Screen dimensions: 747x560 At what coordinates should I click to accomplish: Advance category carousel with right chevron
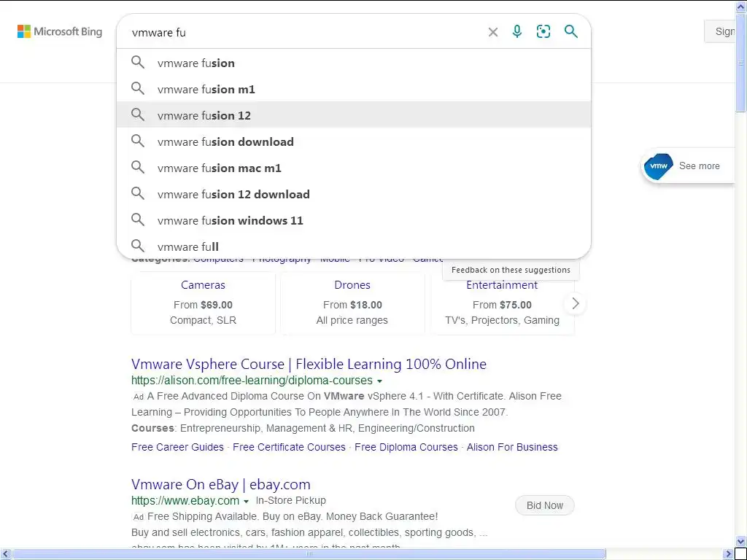[575, 303]
